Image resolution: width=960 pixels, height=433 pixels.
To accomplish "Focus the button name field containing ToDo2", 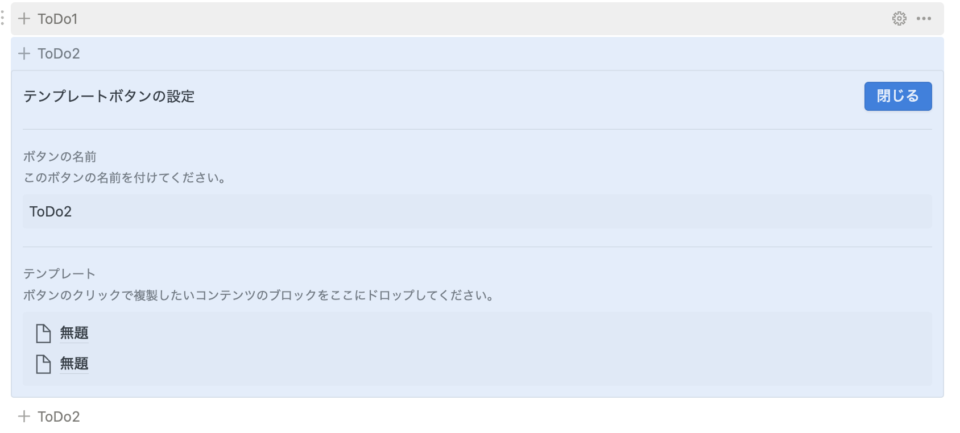I will 478,212.
